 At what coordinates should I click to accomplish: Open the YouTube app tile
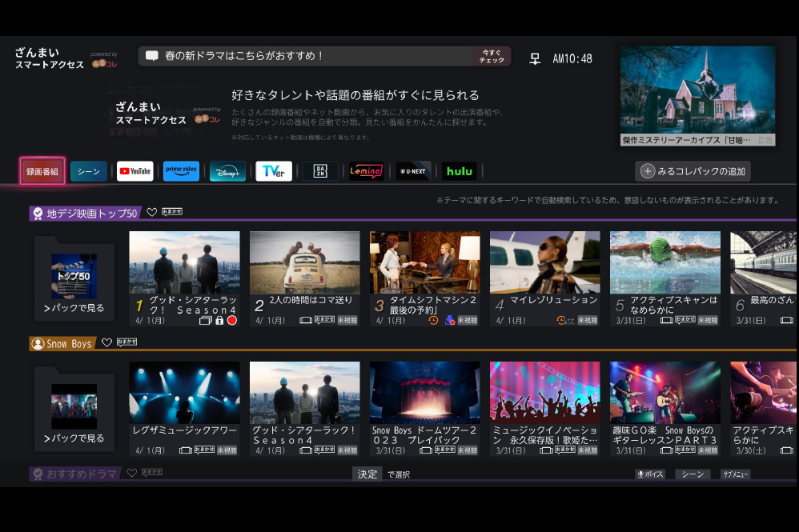135,171
